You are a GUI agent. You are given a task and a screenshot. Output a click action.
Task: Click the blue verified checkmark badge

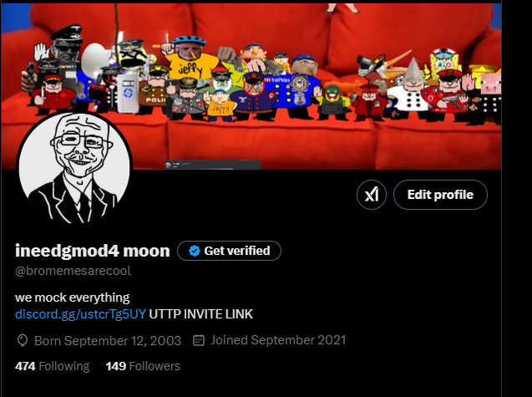tap(195, 251)
